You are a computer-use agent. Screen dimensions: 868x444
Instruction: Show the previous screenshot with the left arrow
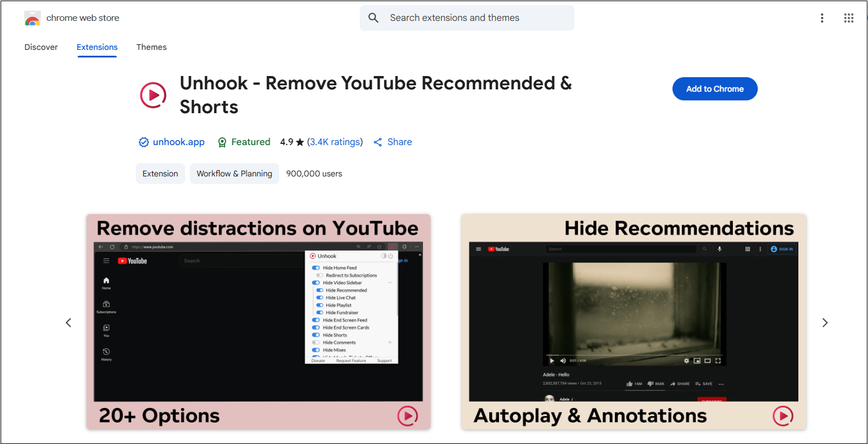[x=68, y=323]
